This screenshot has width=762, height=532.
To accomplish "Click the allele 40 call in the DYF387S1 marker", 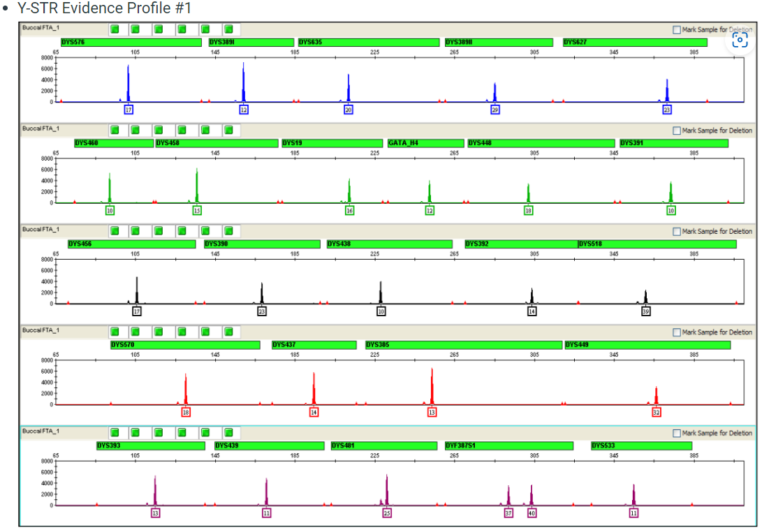I will (532, 512).
